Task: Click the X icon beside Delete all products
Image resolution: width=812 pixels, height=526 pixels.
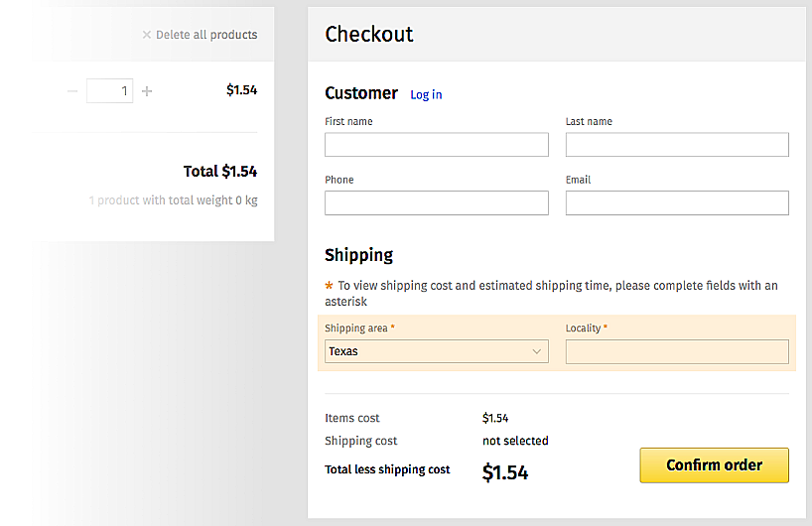Action: click(x=147, y=35)
